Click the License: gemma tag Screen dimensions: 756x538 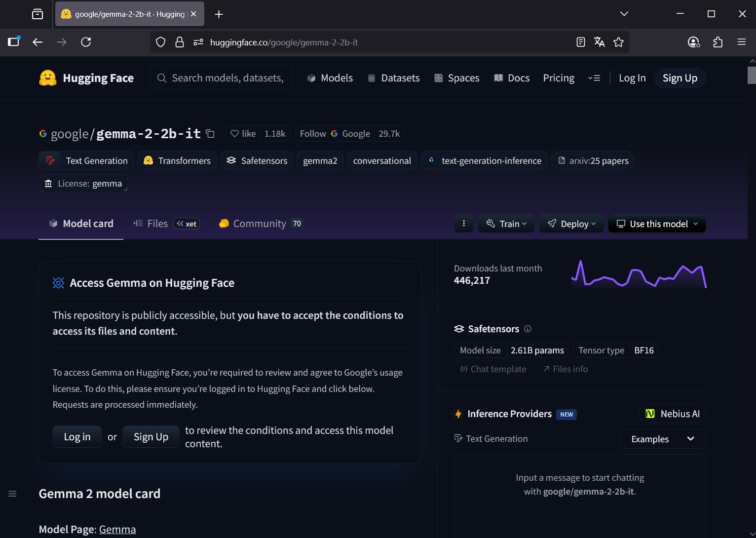[84, 184]
